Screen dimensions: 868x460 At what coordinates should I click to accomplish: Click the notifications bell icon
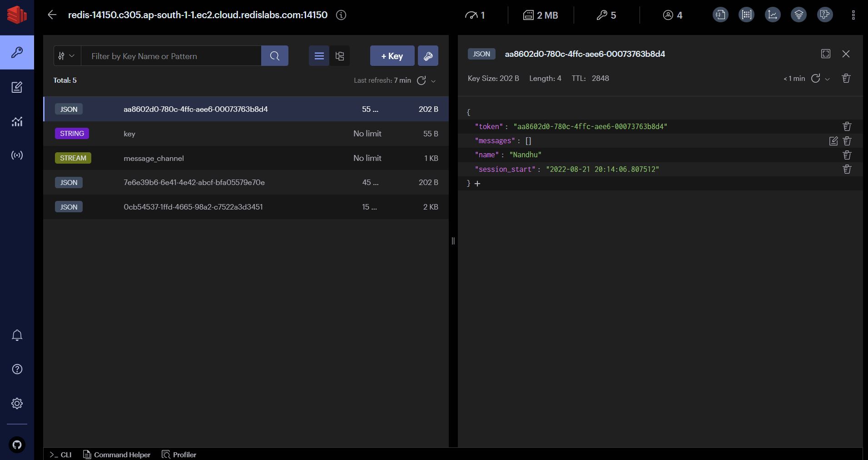[x=17, y=335]
